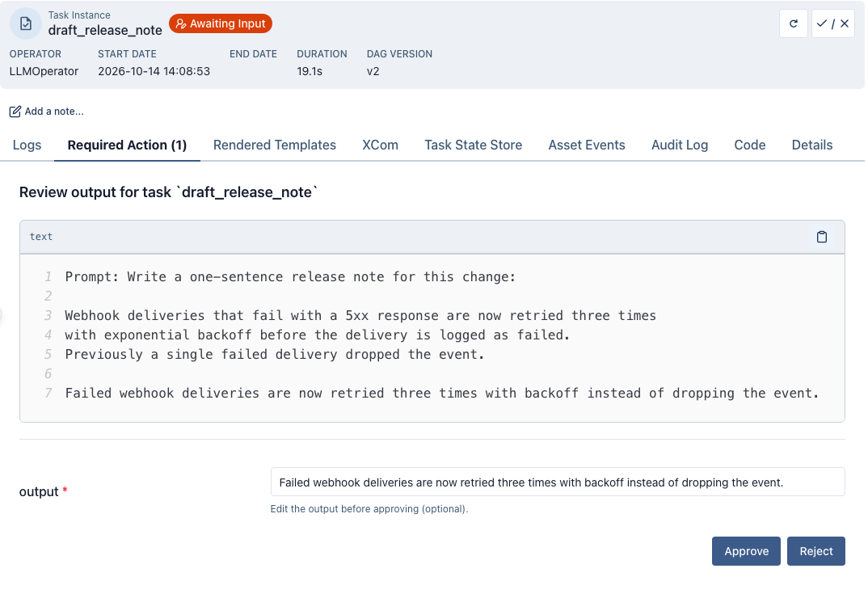
Task: Click the 'output' field label
Action: coord(39,491)
